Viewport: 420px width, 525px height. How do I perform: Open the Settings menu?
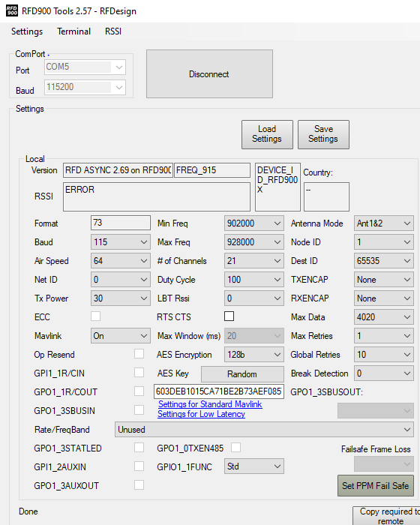[x=27, y=31]
